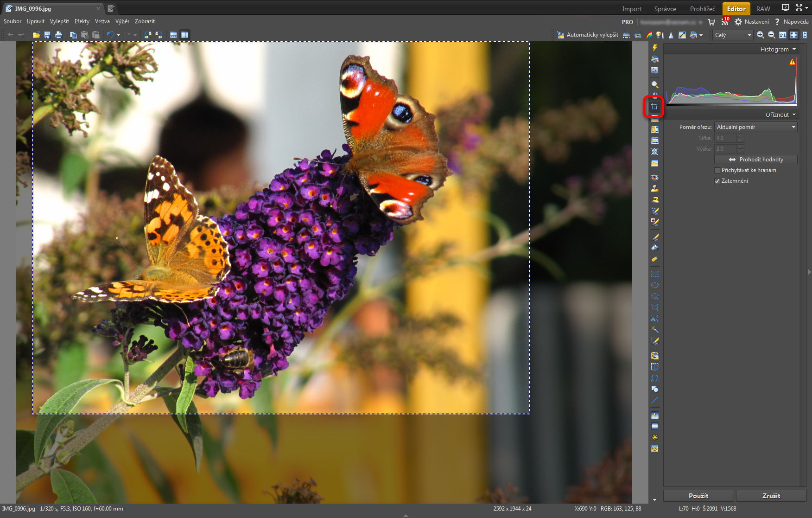The image size is (812, 518).
Task: Open the shopping cart icon
Action: [x=711, y=22]
